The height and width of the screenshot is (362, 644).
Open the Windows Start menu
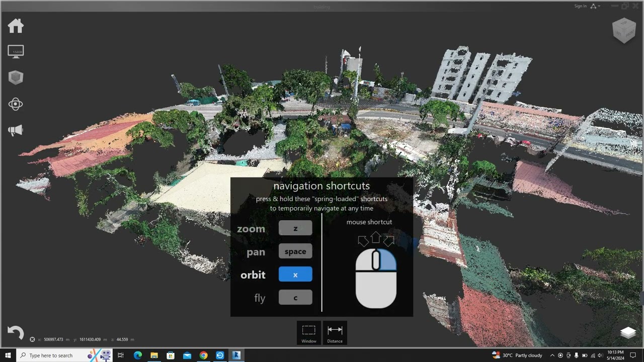pos(8,355)
